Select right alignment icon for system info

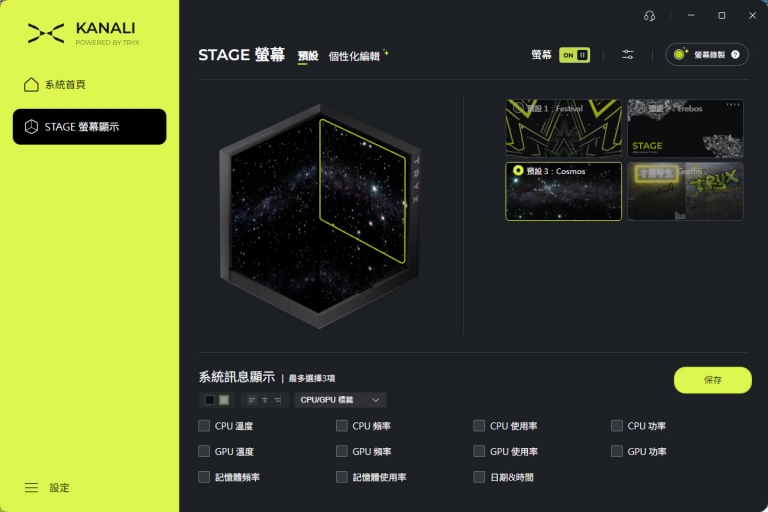tap(278, 400)
